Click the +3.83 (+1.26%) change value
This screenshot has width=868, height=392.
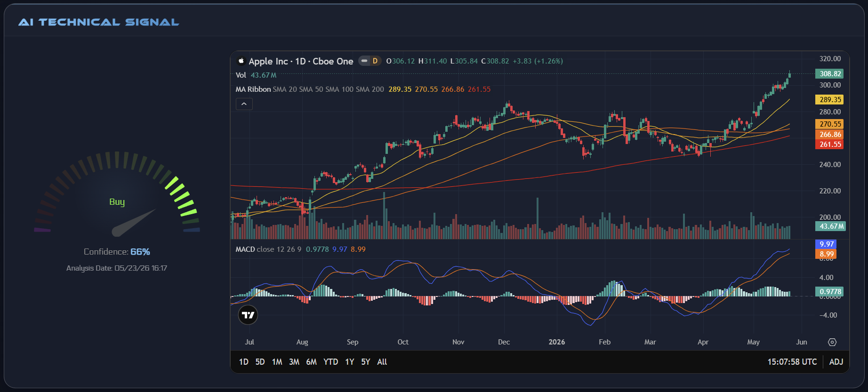538,61
